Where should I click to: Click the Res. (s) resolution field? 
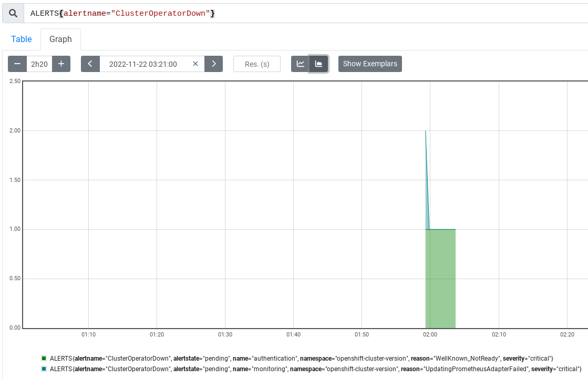coord(257,64)
